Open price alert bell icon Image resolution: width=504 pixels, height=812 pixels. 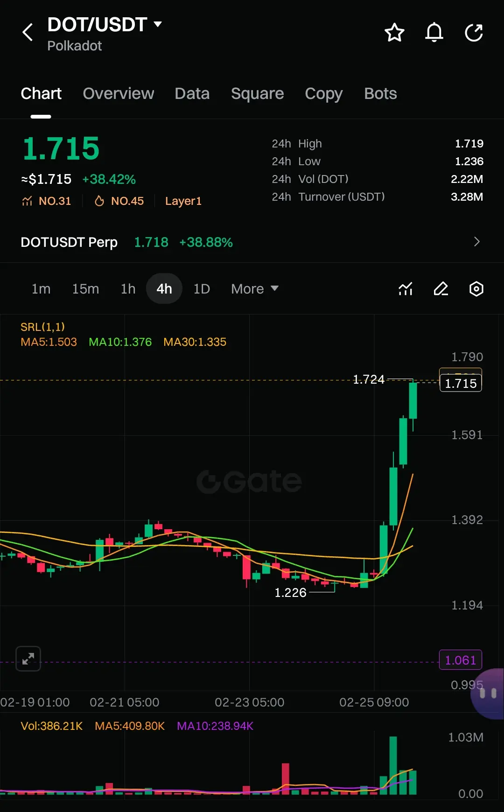[x=434, y=32]
